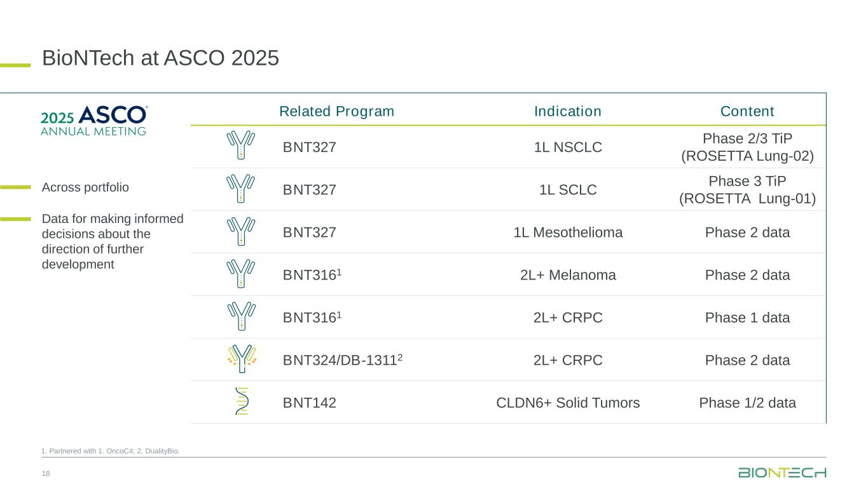Click the ROSETTA Lung-01 Phase 3 TiP cell
868x488 pixels.
747,189
